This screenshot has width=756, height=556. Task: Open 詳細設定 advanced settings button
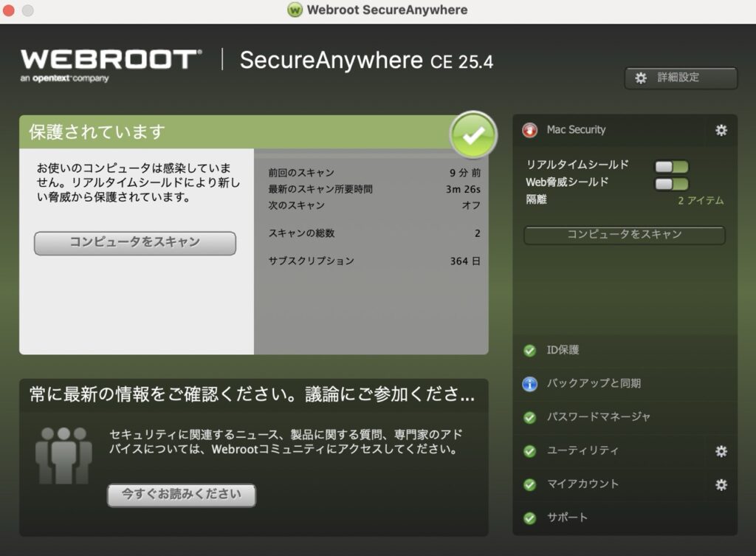(x=680, y=78)
